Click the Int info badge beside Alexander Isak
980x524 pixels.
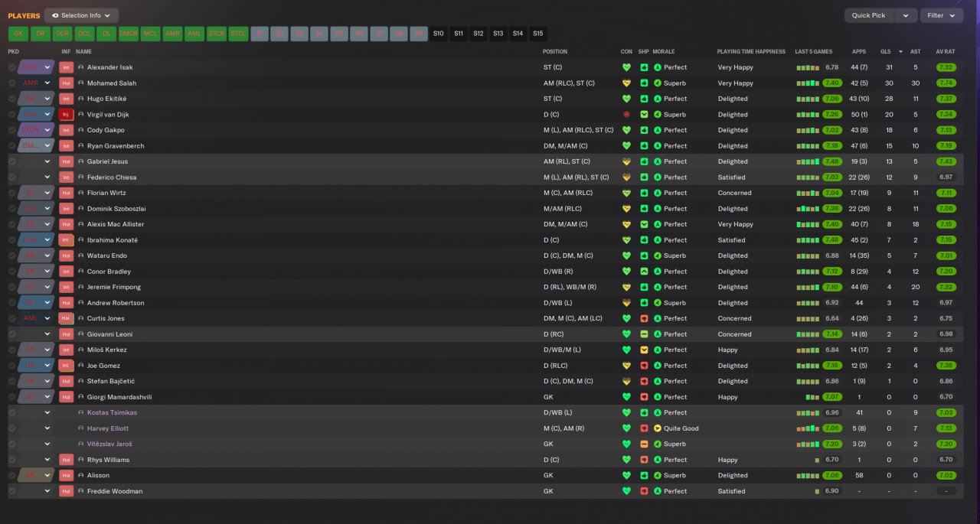pyautogui.click(x=66, y=67)
